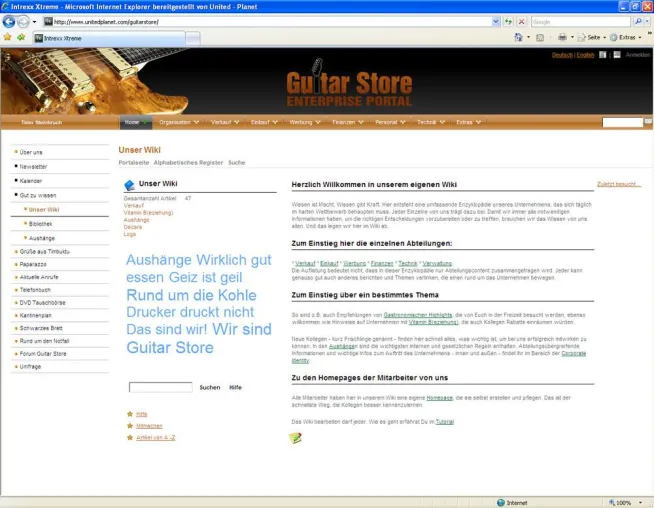Open the Extras menu in browser toolbar

(626, 38)
